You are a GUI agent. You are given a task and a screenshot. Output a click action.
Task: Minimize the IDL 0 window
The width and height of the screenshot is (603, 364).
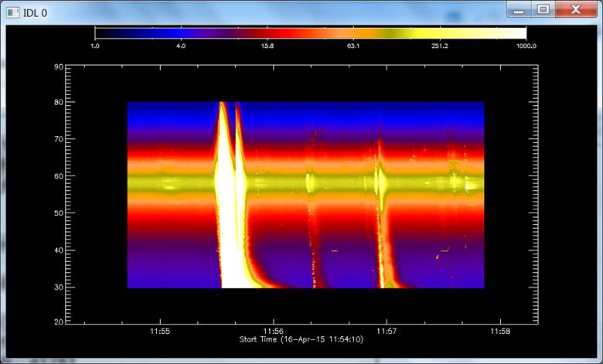coord(520,9)
